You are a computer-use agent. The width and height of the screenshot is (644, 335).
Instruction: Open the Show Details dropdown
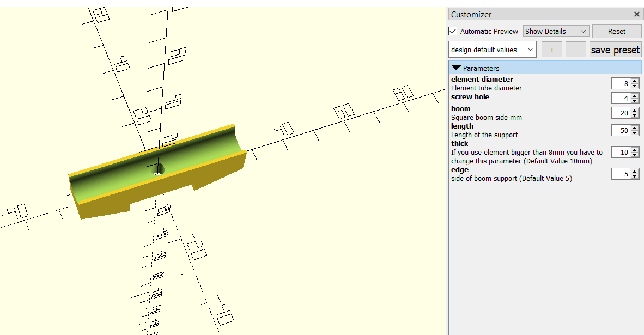pyautogui.click(x=556, y=32)
